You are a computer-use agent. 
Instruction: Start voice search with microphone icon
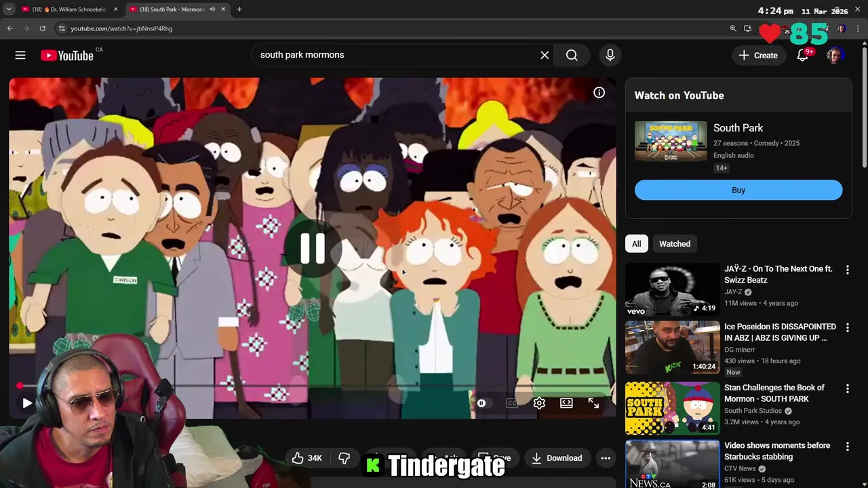[x=610, y=56]
